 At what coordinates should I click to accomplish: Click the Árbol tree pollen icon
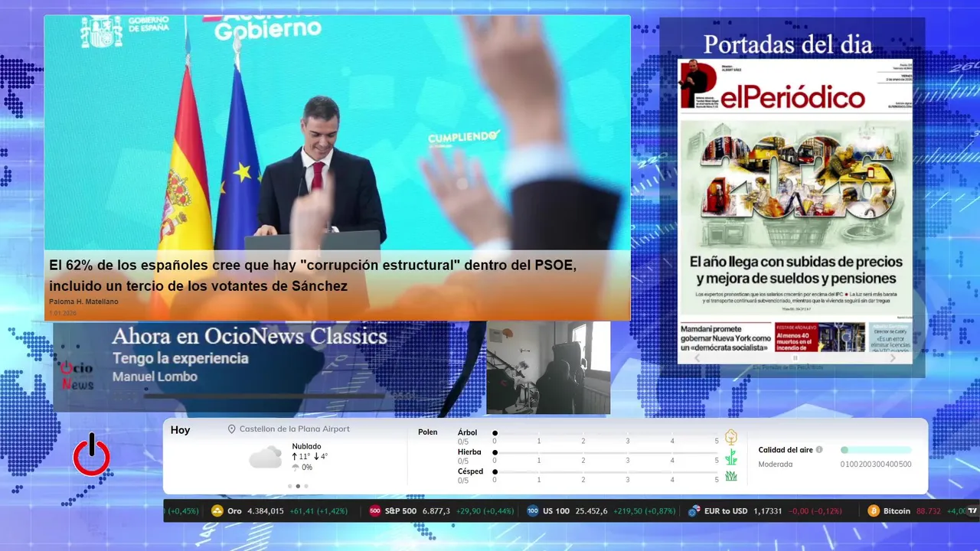pos(731,437)
